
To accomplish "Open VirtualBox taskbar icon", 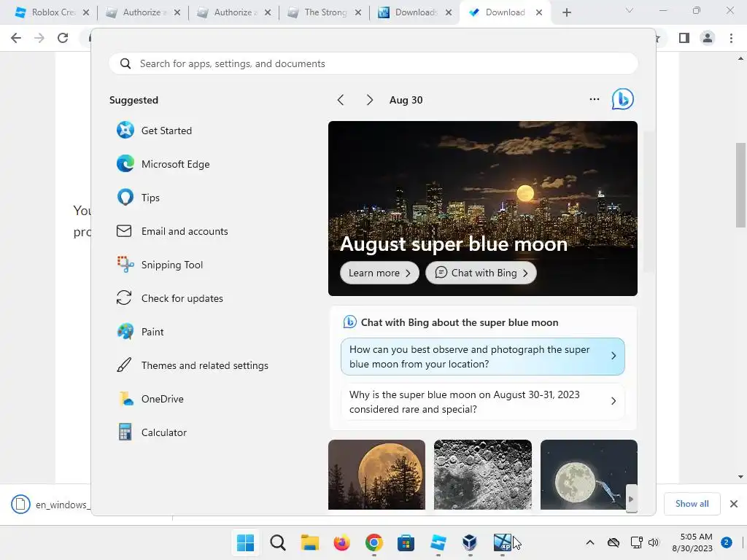I will click(470, 542).
